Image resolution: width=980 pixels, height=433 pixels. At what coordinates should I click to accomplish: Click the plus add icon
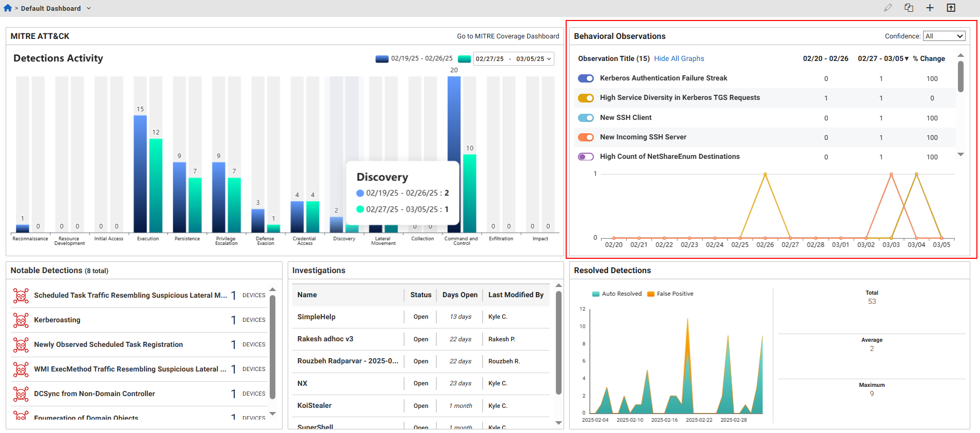[x=930, y=8]
